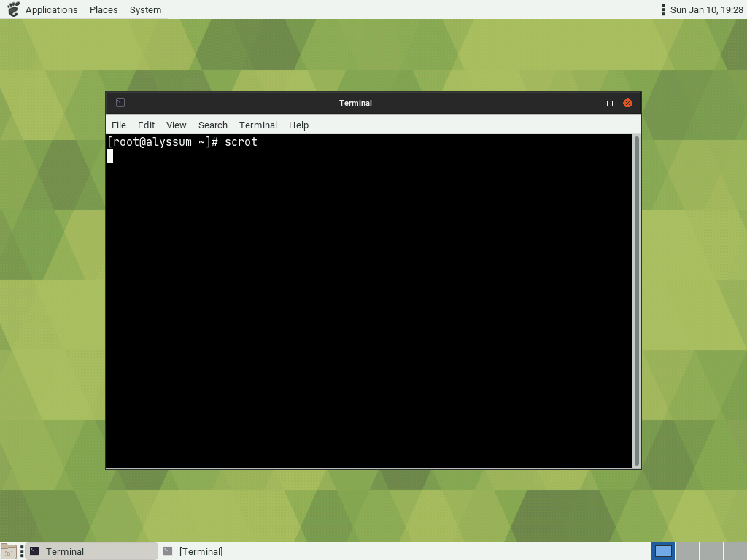Screen dimensions: 747x560
Task: Open the Terminal menu in the menu bar
Action: [258, 125]
